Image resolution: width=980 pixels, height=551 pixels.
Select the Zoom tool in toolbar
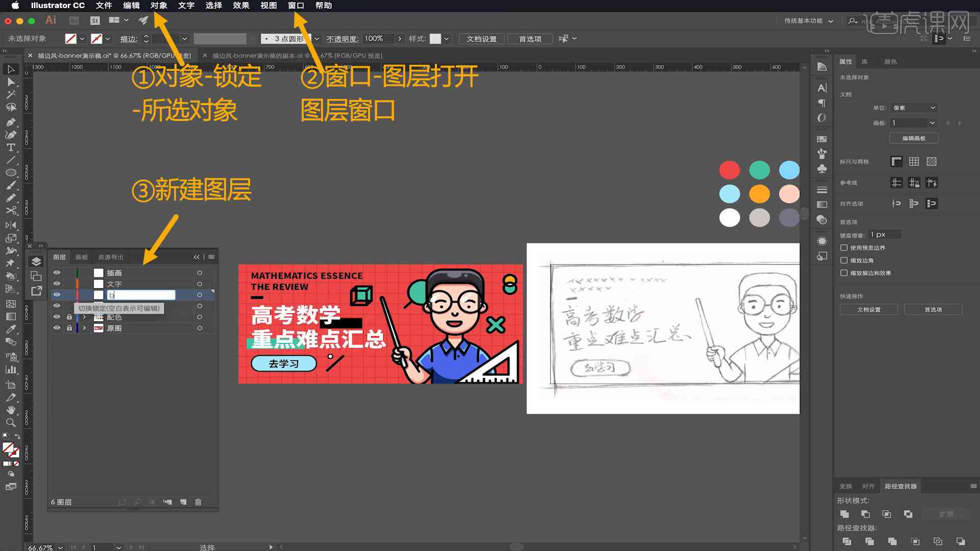(x=9, y=421)
